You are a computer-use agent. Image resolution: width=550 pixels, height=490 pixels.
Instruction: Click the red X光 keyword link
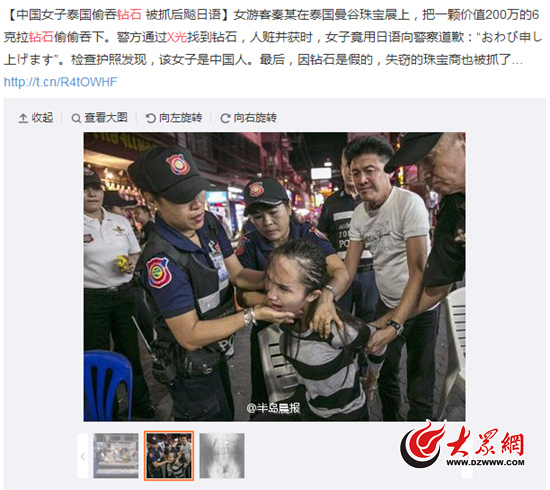[177, 37]
